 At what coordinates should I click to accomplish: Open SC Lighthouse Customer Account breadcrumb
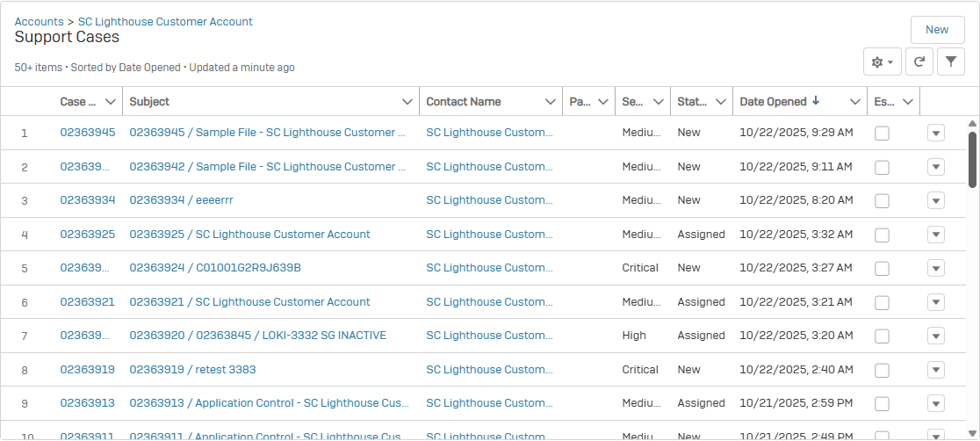(165, 21)
